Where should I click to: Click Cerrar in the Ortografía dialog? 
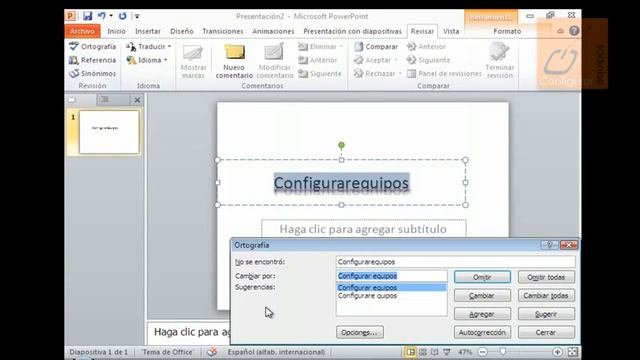point(546,332)
